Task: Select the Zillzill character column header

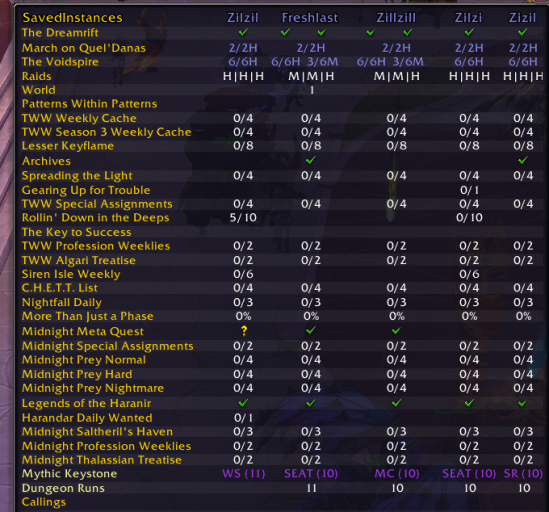Action: (x=396, y=18)
